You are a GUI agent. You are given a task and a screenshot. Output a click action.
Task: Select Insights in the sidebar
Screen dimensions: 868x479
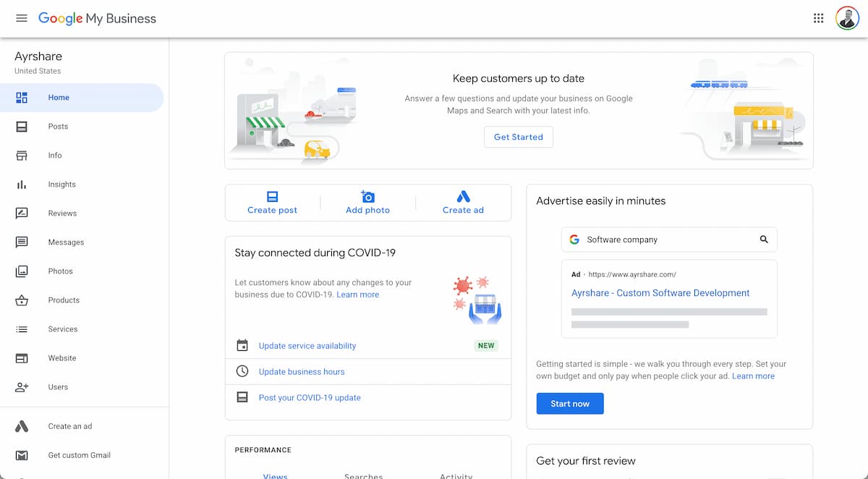[61, 184]
